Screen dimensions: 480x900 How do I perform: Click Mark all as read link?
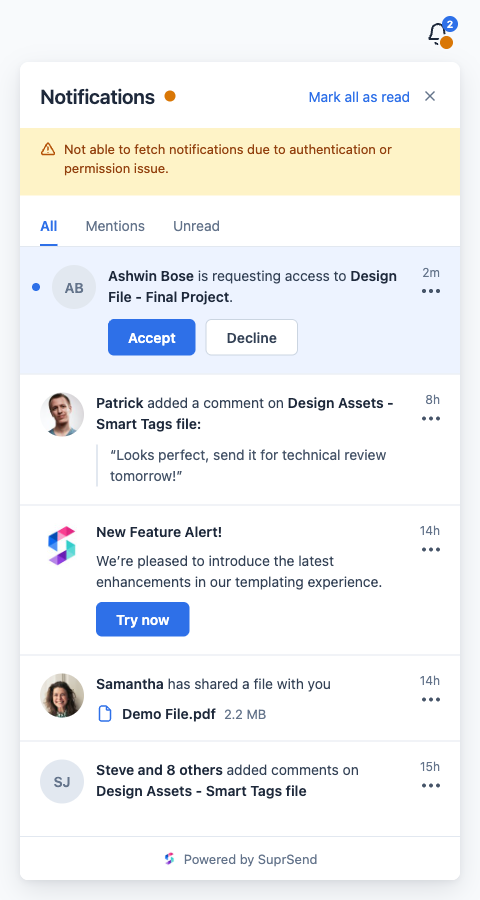[359, 97]
